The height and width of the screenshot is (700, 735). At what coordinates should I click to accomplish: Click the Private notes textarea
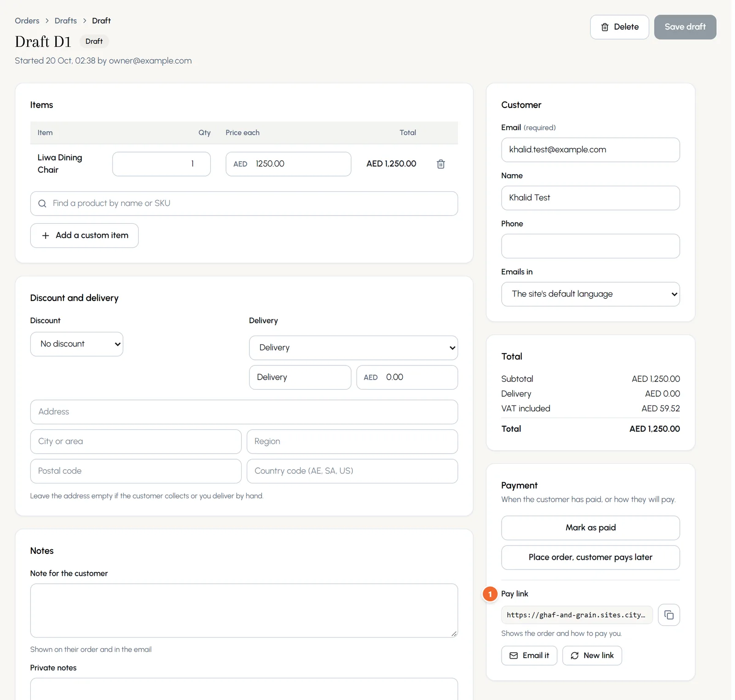pyautogui.click(x=244, y=689)
